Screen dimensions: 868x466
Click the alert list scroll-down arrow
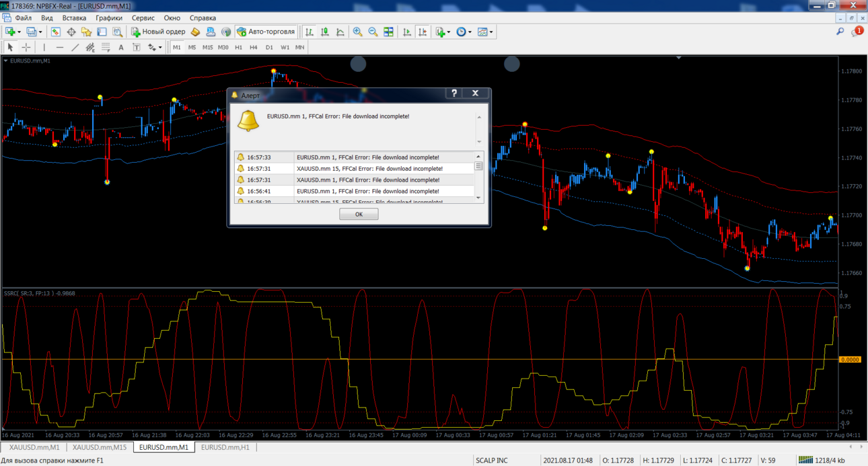(x=479, y=198)
